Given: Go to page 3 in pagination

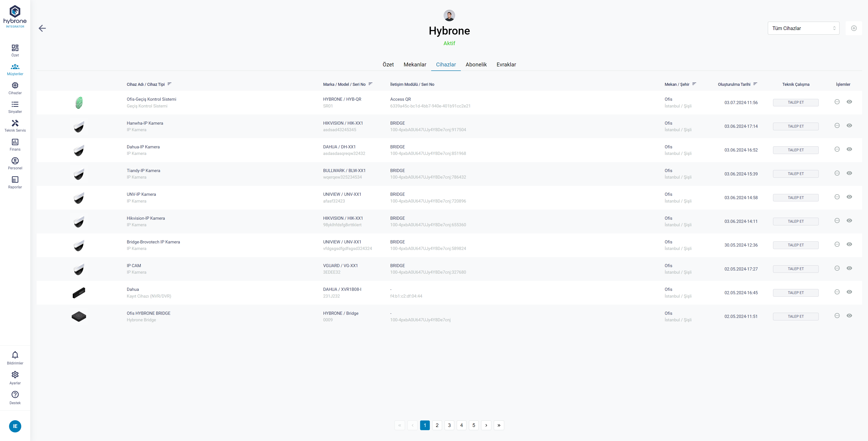Looking at the screenshot, I should tap(449, 425).
